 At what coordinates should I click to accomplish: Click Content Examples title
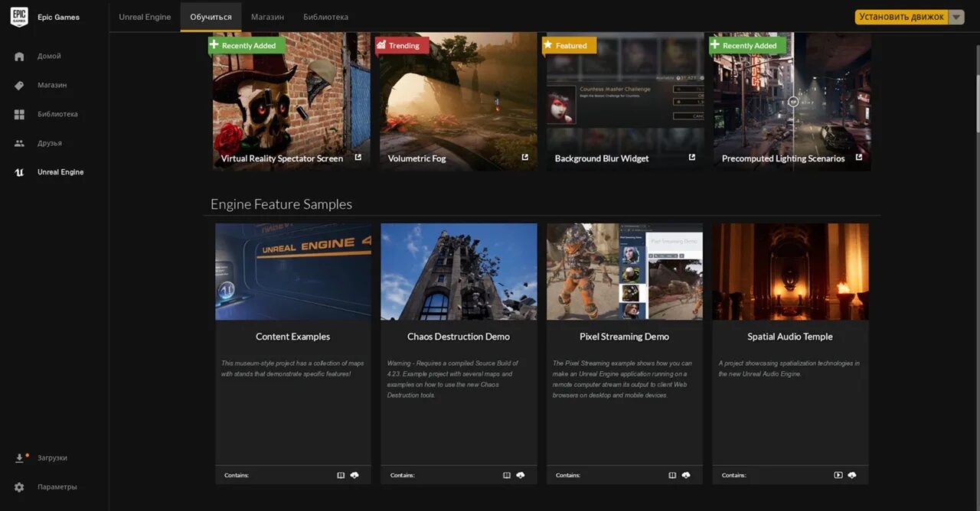[x=293, y=337]
